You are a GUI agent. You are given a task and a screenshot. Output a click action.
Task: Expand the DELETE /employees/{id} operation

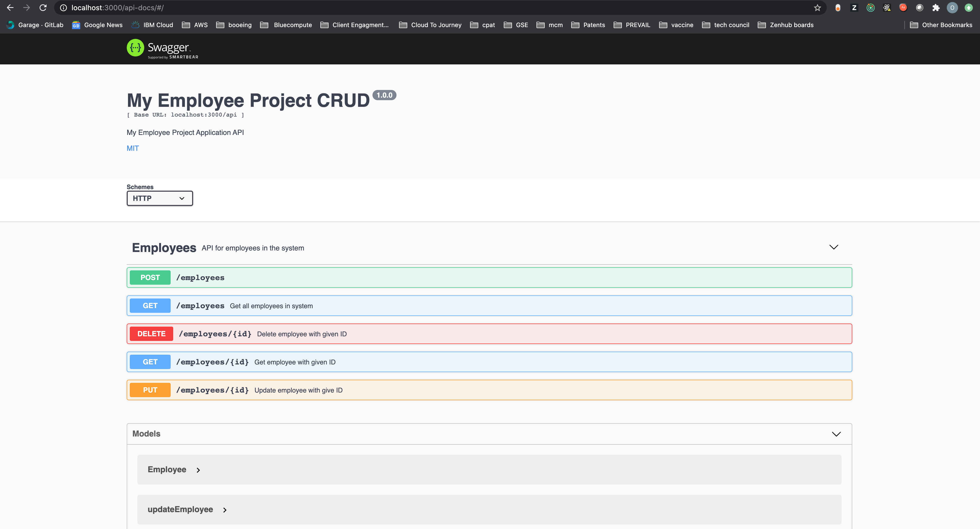tap(489, 334)
